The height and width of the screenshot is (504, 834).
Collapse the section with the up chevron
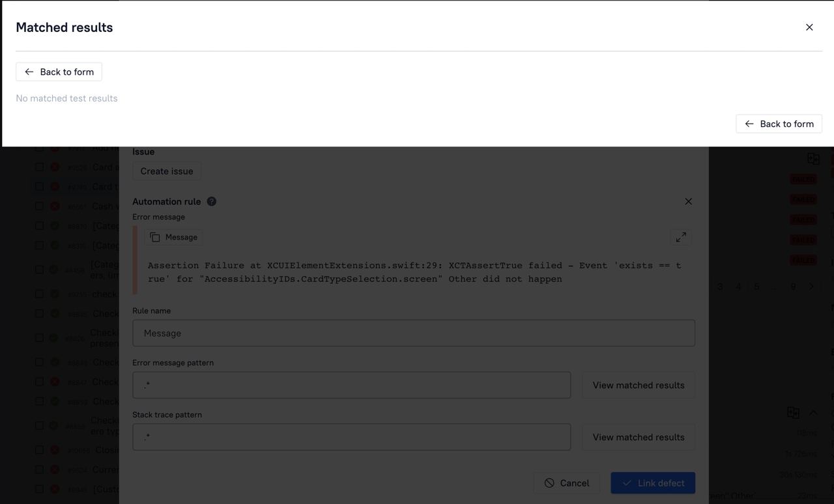813,413
